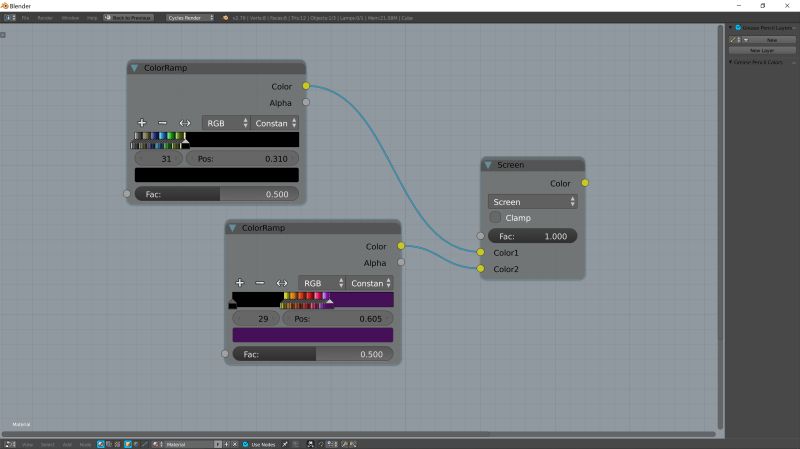Click the Fac 1.000 slider in Screen node
Viewport: 800px width, 449px height.
click(533, 236)
